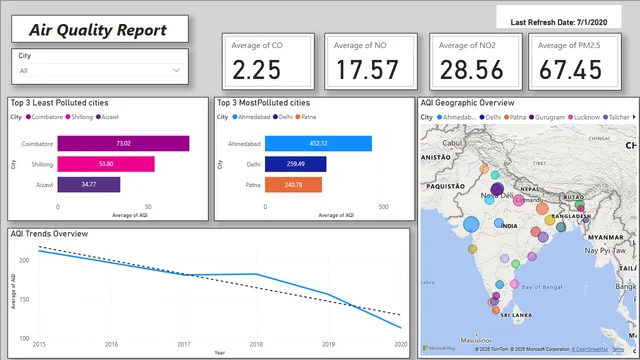Select Shillong in least polluted legend
640x360 pixels.
click(x=79, y=117)
